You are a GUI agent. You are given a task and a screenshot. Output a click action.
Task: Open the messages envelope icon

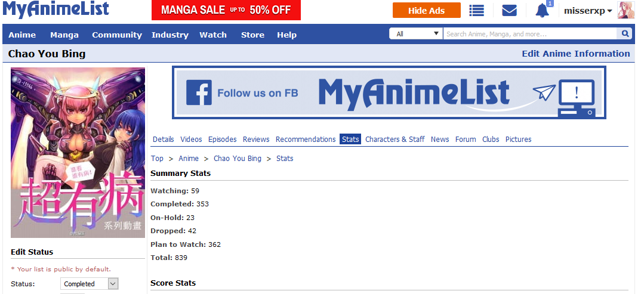click(x=509, y=10)
